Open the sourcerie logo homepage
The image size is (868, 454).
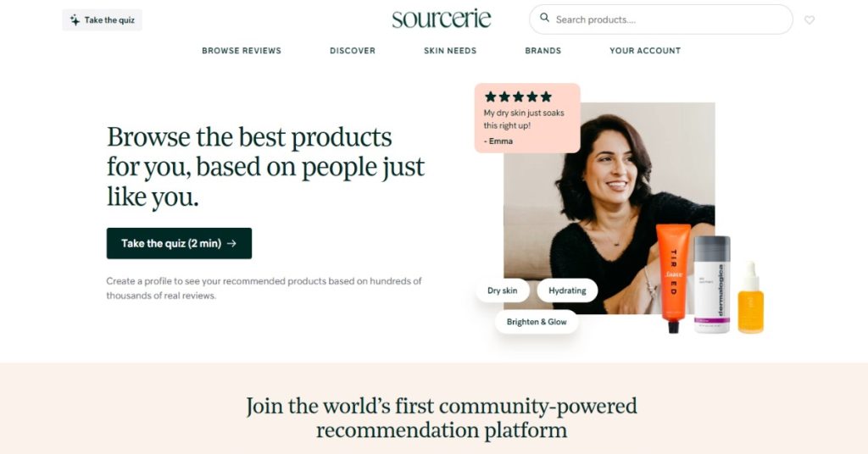441,19
